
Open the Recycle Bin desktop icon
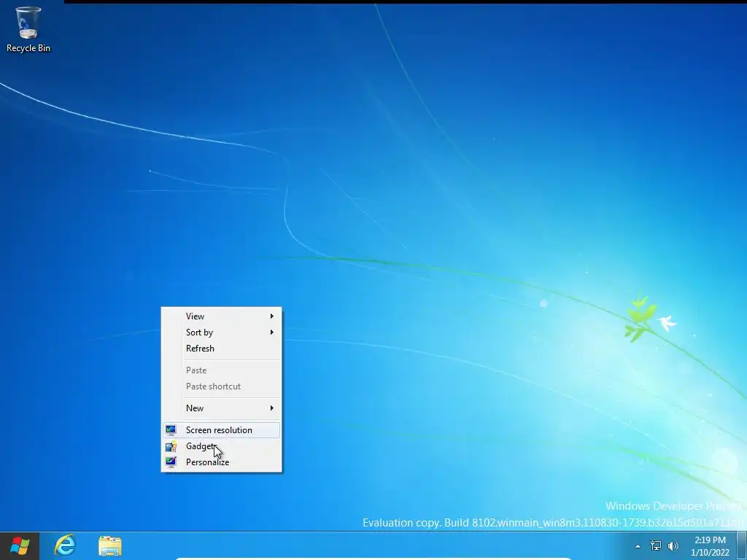pos(28,29)
